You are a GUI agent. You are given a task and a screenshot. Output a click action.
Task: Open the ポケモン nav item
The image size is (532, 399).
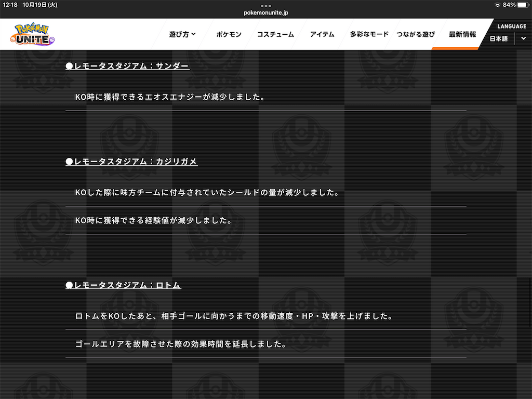pyautogui.click(x=229, y=34)
